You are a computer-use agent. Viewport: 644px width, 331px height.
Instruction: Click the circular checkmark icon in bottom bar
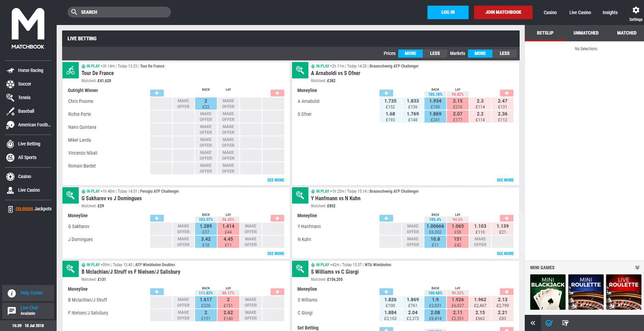pyautogui.click(x=549, y=323)
